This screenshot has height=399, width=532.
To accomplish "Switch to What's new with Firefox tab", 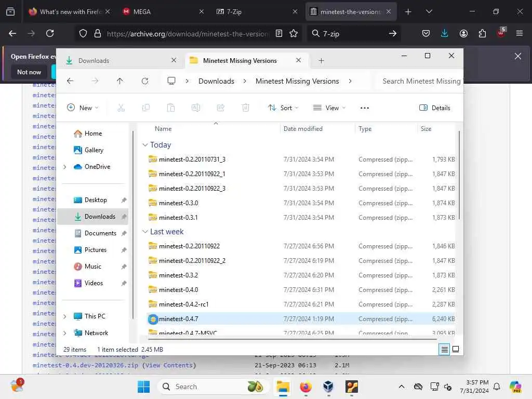I will coord(70,11).
